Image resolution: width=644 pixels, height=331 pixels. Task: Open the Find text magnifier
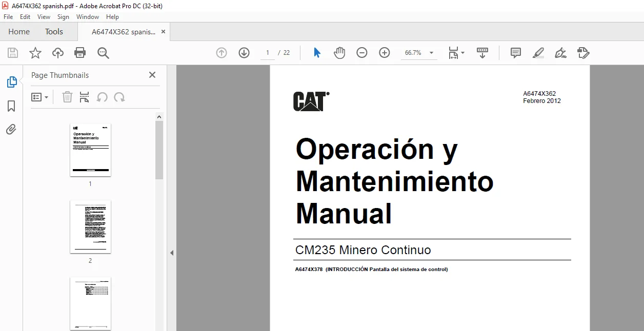pos(103,53)
